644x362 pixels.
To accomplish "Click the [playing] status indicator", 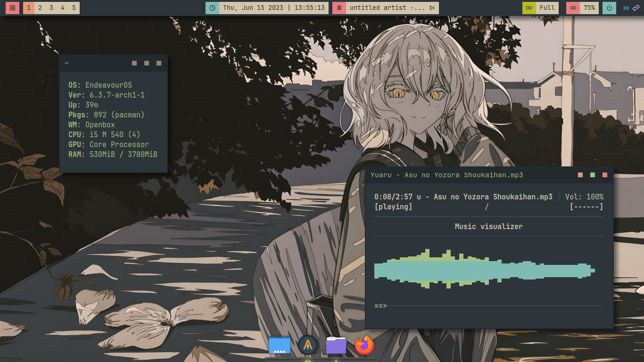I will coord(393,207).
